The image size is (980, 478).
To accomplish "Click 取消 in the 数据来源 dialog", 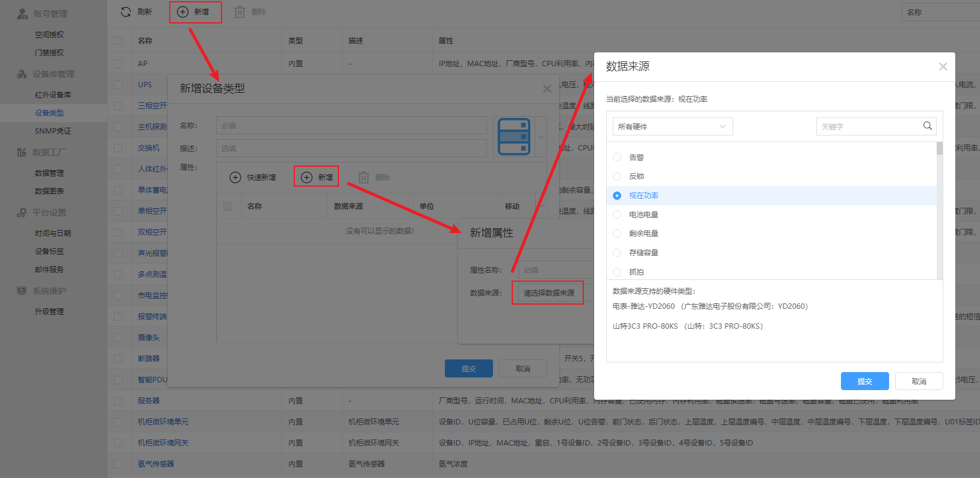I will tap(919, 381).
